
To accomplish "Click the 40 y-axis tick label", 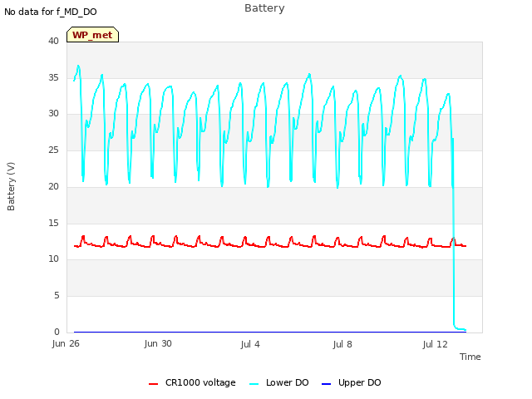I will pos(53,41).
